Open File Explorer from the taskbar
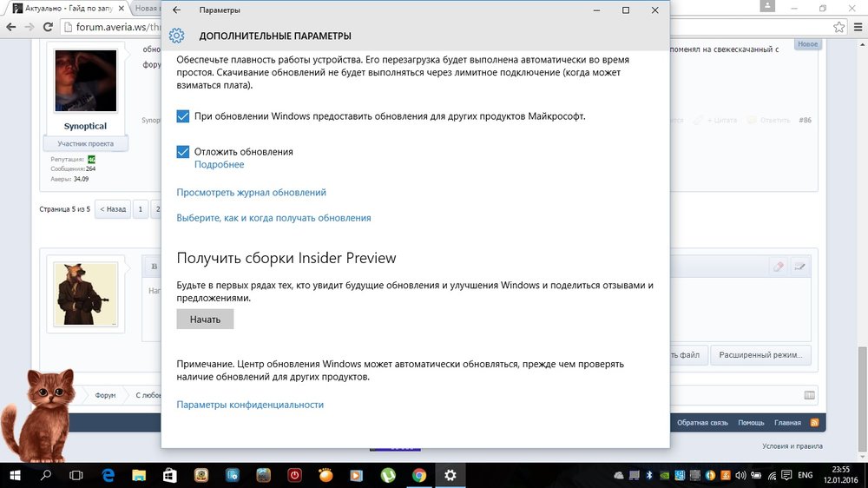The height and width of the screenshot is (488, 868). pos(139,475)
